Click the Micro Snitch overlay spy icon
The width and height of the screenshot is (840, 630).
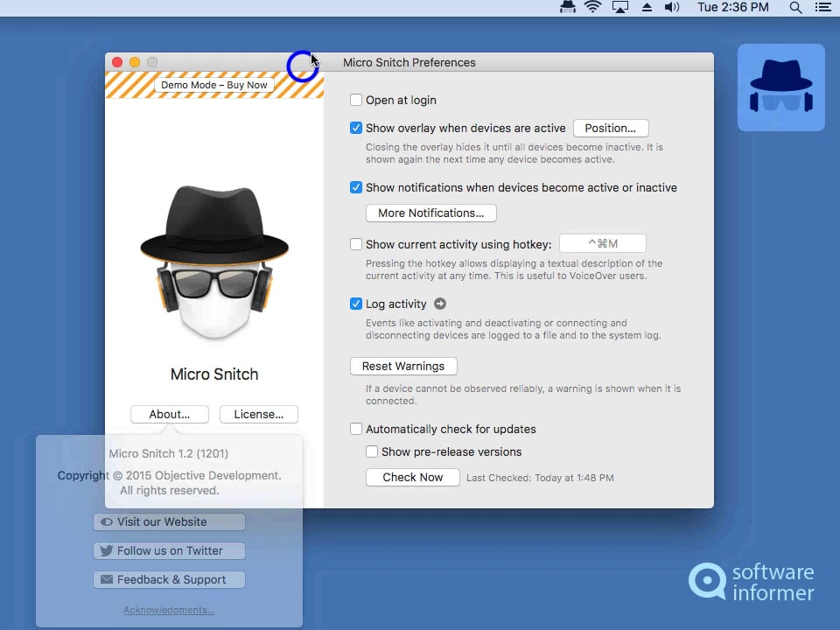coord(781,87)
